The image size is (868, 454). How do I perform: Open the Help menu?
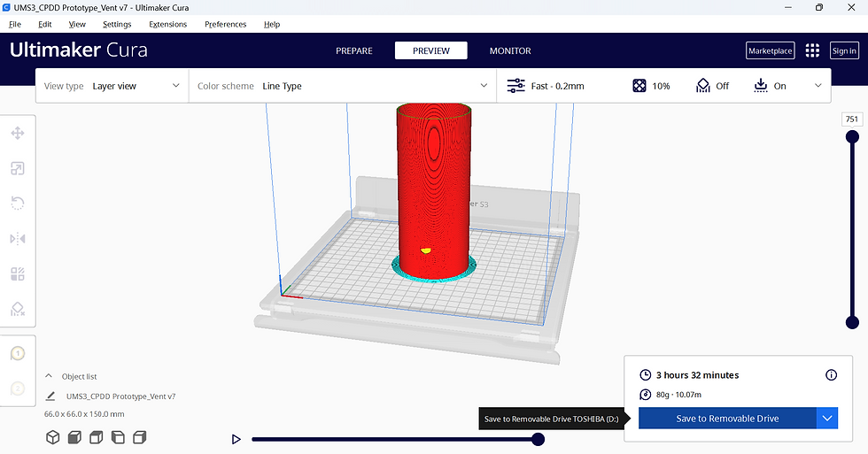[x=272, y=24]
